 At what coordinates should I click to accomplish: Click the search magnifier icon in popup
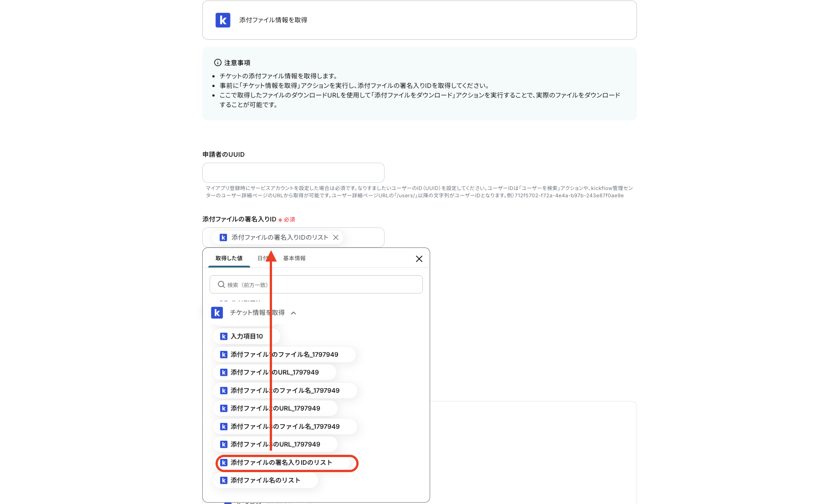click(x=221, y=284)
